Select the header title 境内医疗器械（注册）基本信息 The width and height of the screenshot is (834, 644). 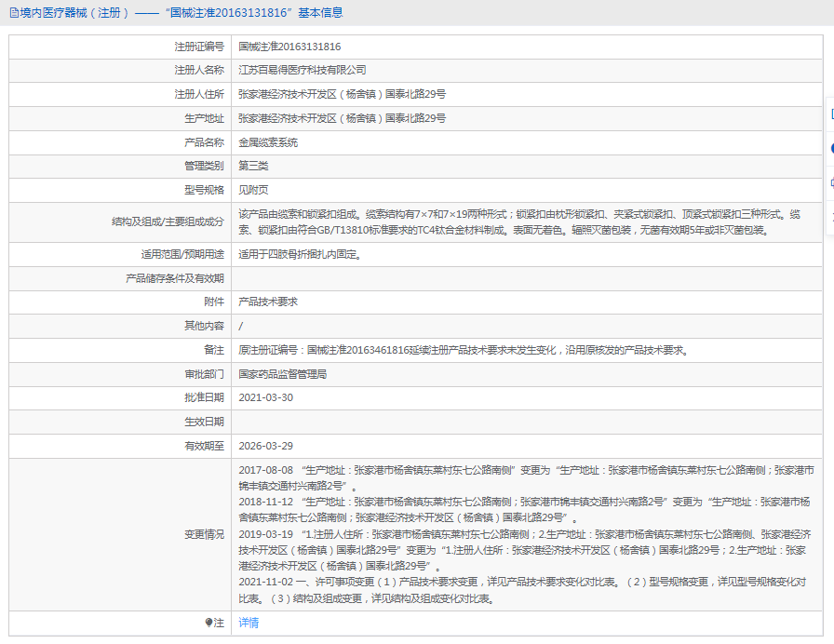(182, 13)
